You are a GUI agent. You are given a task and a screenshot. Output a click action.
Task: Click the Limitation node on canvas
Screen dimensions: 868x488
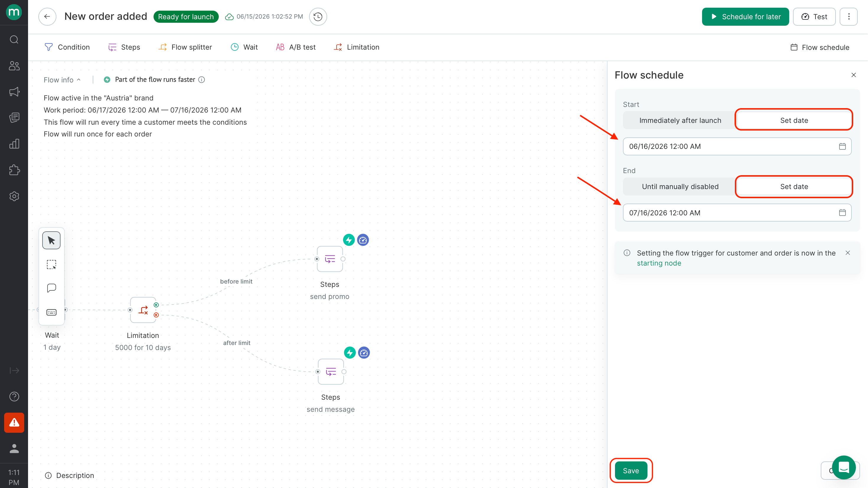point(143,310)
